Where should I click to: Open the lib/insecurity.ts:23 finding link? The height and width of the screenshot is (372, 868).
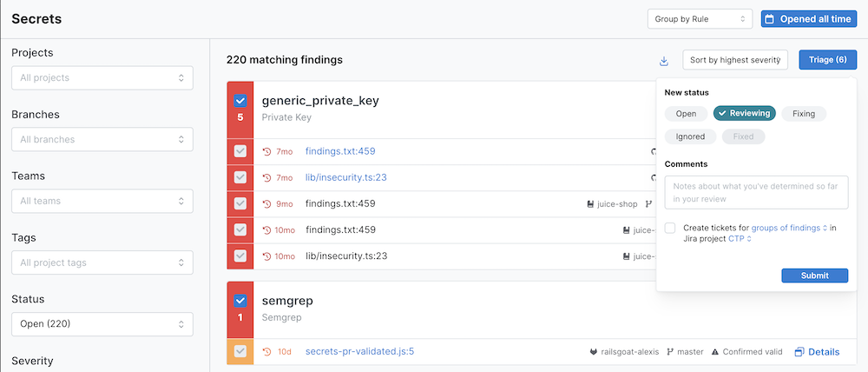[345, 177]
